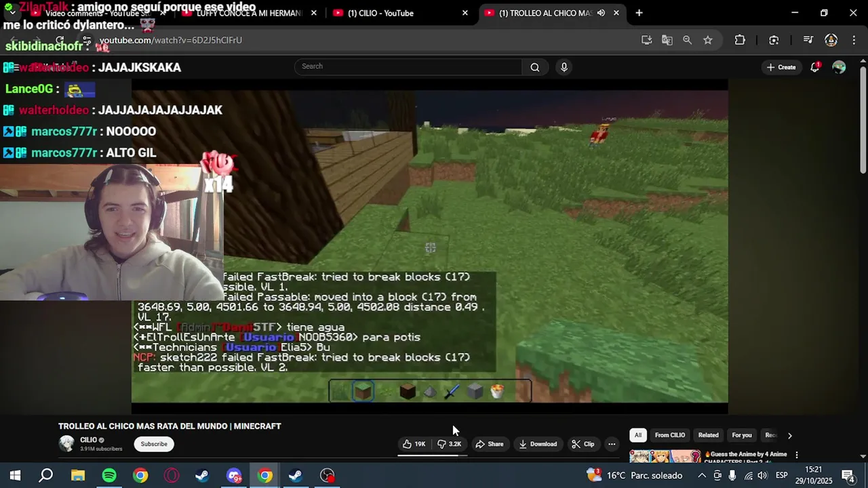Click the YouTube search magnifier button
Viewport: 868px width, 488px height.
(x=534, y=66)
